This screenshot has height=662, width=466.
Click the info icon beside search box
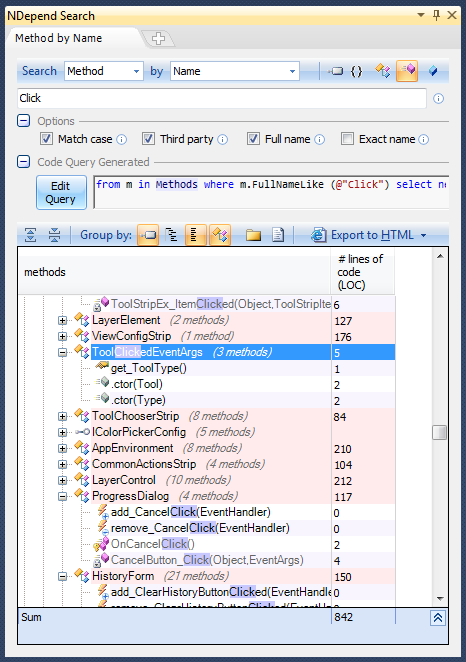click(x=439, y=98)
